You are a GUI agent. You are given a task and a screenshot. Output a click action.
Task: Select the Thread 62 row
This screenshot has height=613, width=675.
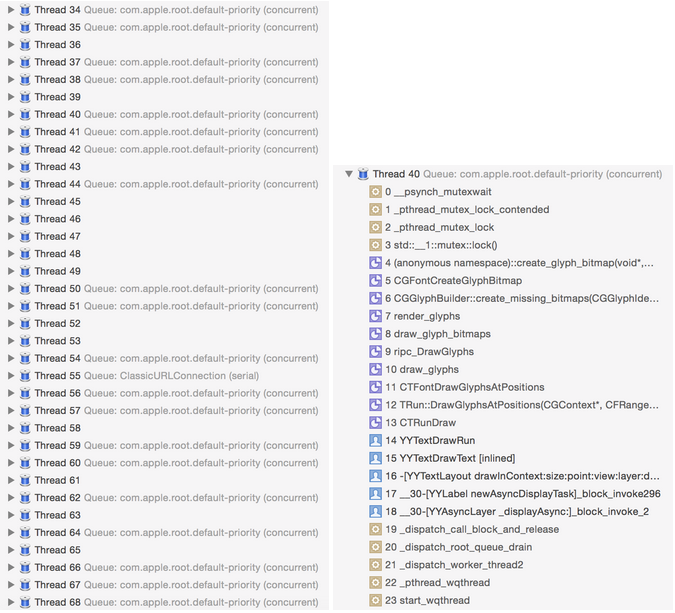(164, 498)
